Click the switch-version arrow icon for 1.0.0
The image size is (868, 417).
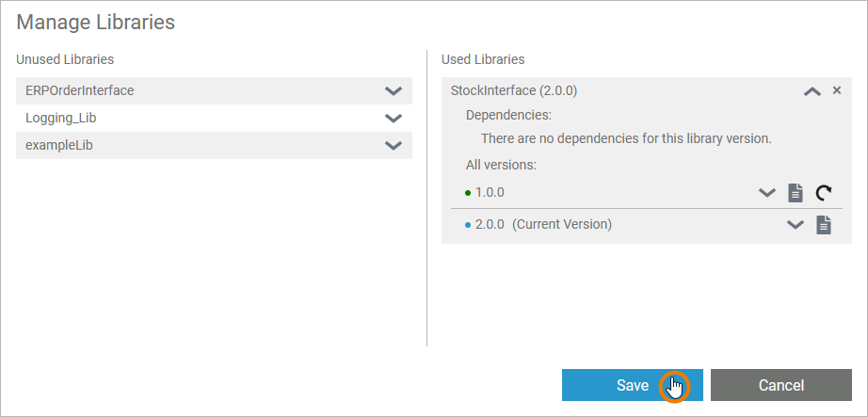pos(824,193)
